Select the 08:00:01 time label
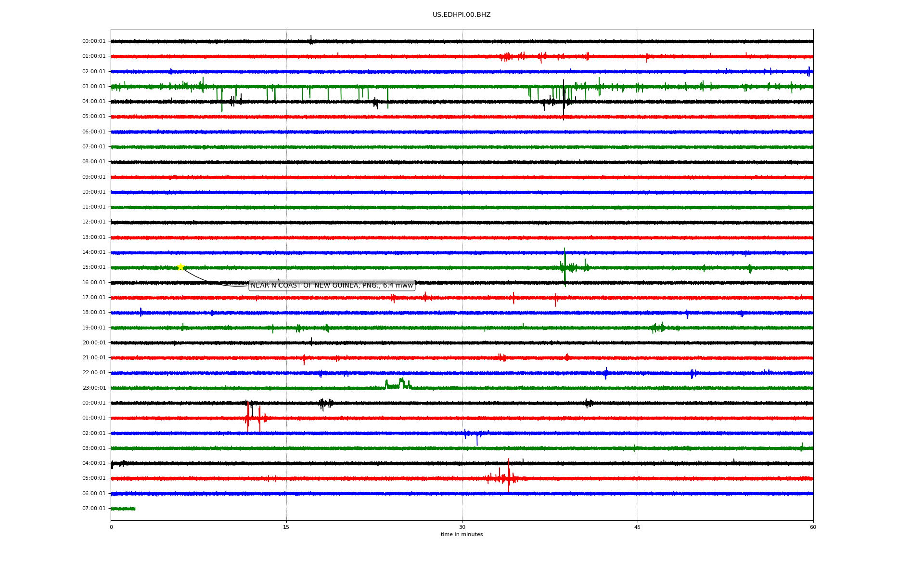The image size is (924, 578). (94, 162)
